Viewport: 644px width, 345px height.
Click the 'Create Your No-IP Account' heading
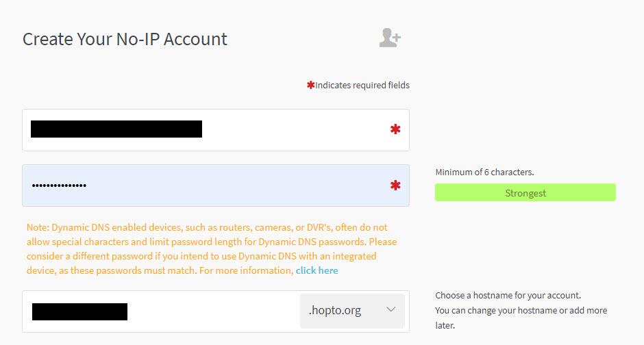pos(125,39)
